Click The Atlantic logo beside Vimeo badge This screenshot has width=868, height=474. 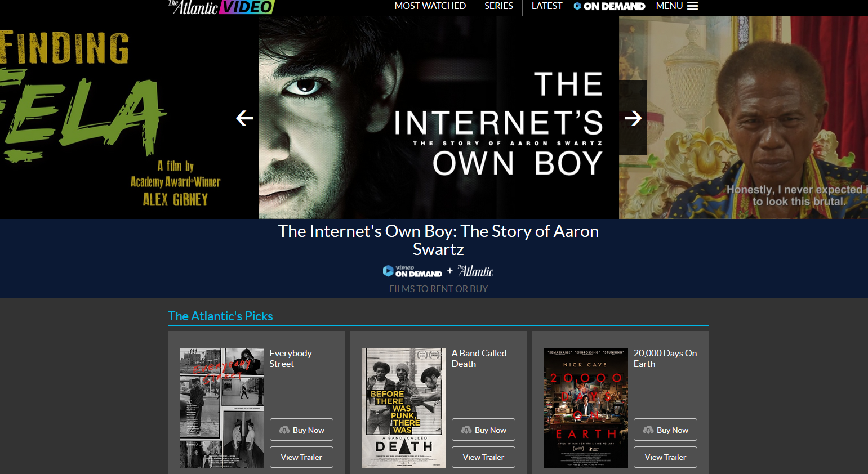point(475,271)
